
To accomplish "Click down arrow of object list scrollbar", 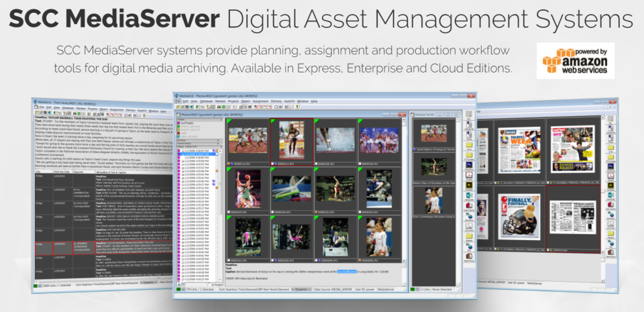I will click(x=220, y=280).
